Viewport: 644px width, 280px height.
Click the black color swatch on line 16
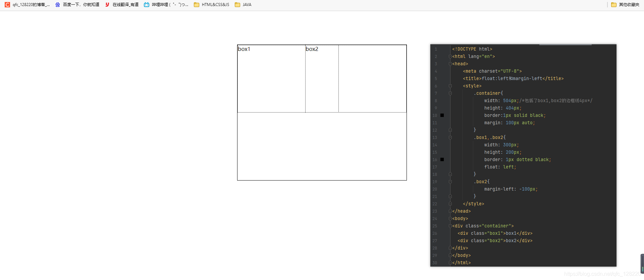click(442, 159)
